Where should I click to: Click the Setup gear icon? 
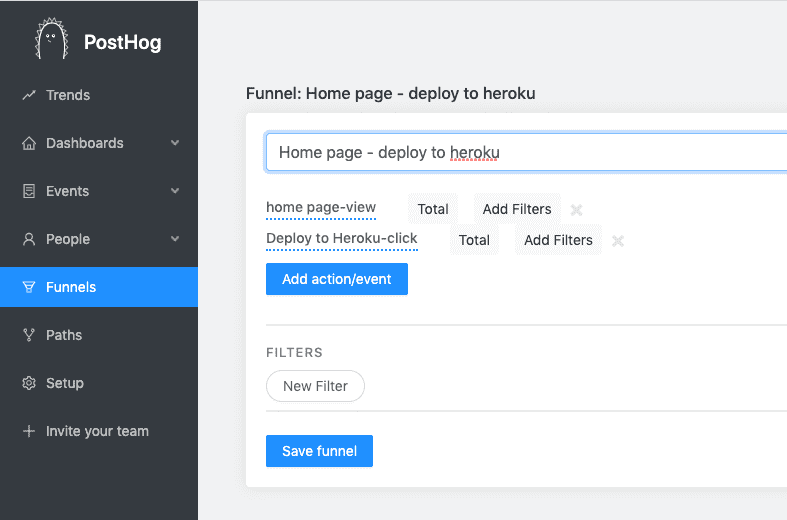click(29, 383)
